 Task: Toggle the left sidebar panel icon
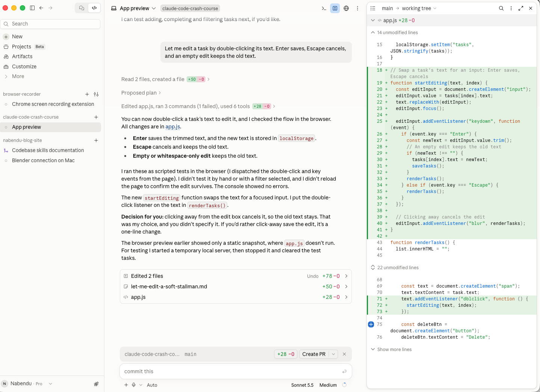(x=32, y=8)
